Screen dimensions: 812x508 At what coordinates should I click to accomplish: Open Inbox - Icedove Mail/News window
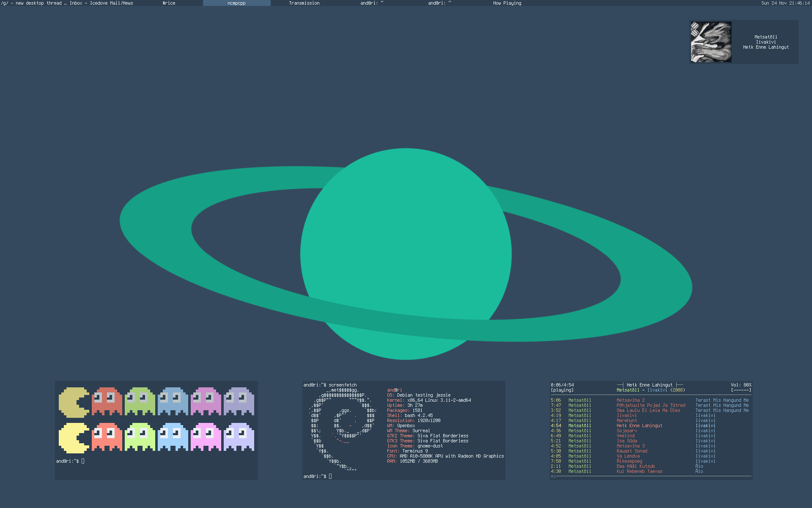(101, 3)
